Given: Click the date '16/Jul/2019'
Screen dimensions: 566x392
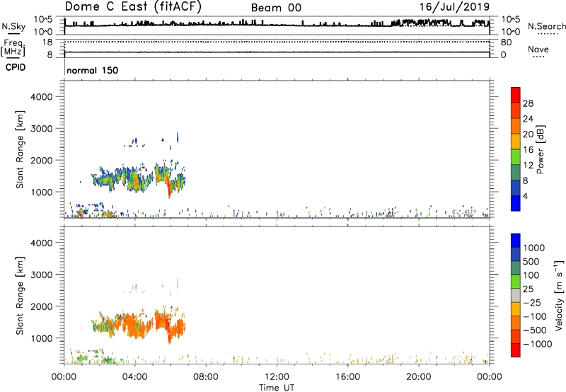Looking at the screenshot, I should tap(454, 7).
